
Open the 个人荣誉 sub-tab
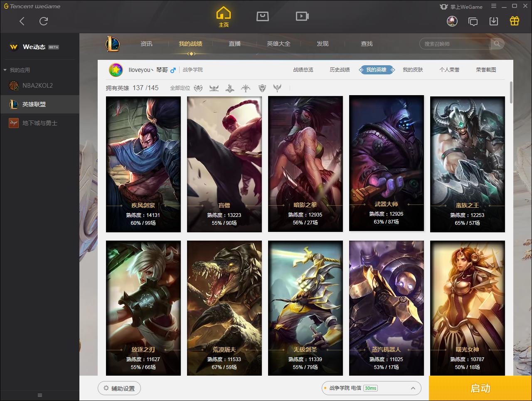point(450,70)
